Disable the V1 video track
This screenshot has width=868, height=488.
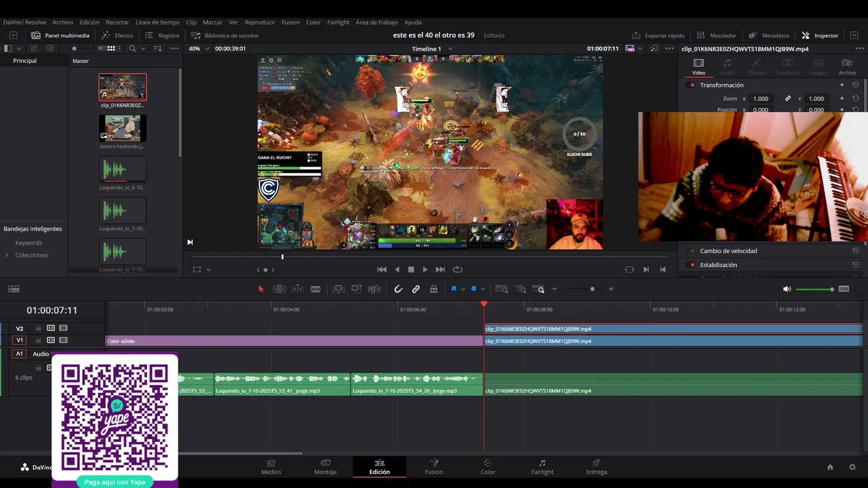63,340
